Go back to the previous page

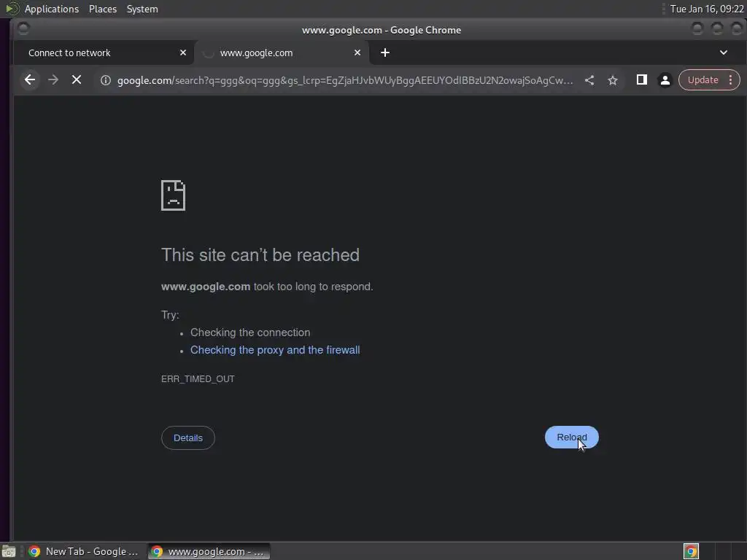tap(29, 80)
